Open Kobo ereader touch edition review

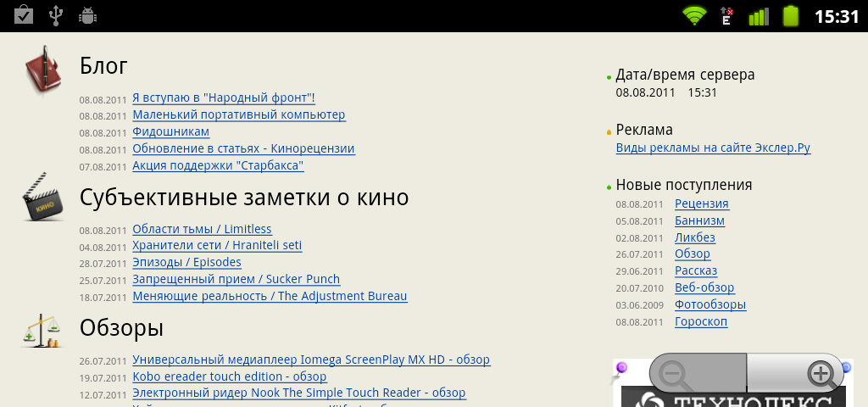coord(229,376)
